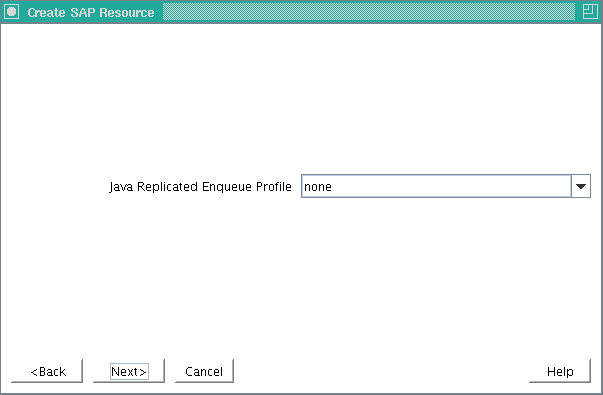This screenshot has height=395, width=603.
Task: Proceed with the Next> button
Action: [x=129, y=371]
